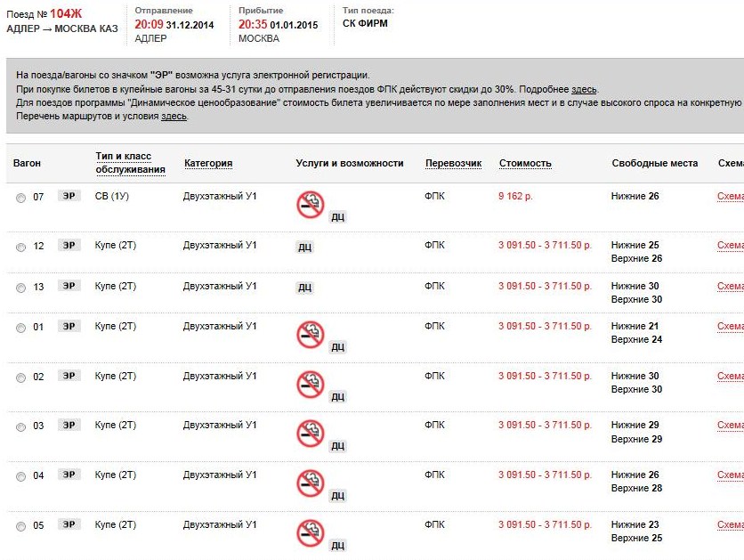Click the no-smoking icon for wagon 07
This screenshot has height=560, width=744.
310,204
